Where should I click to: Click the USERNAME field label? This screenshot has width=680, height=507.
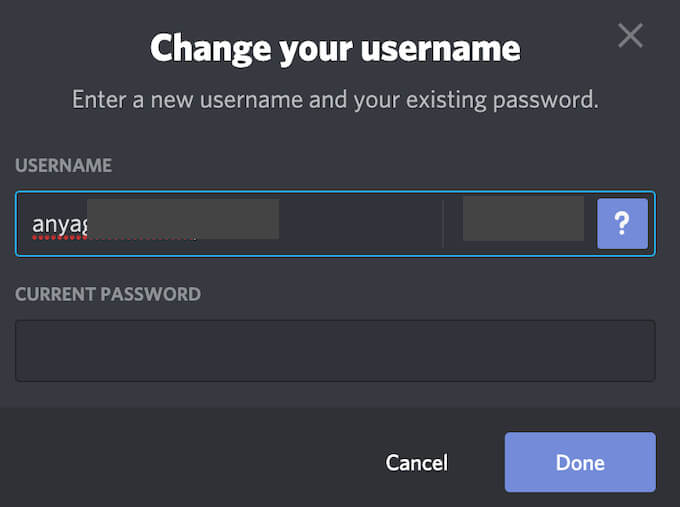62,165
